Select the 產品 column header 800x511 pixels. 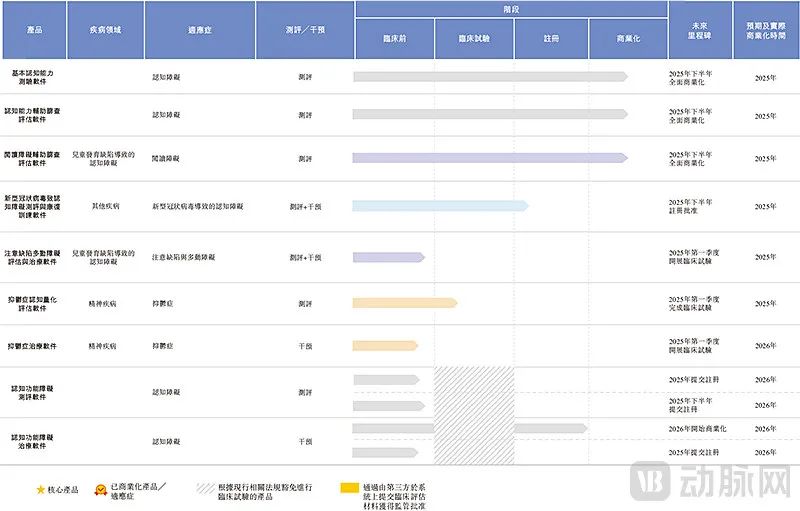click(x=34, y=30)
